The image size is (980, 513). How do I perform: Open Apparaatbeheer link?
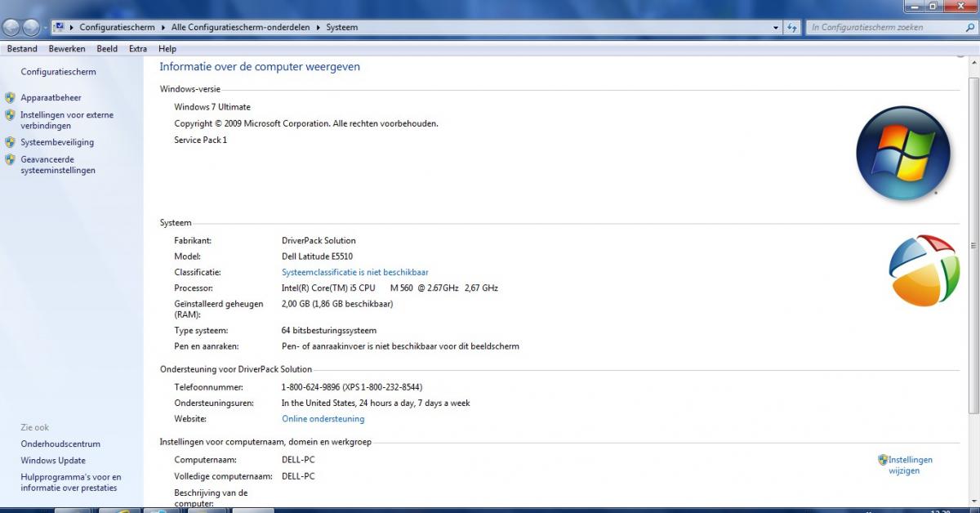point(51,97)
